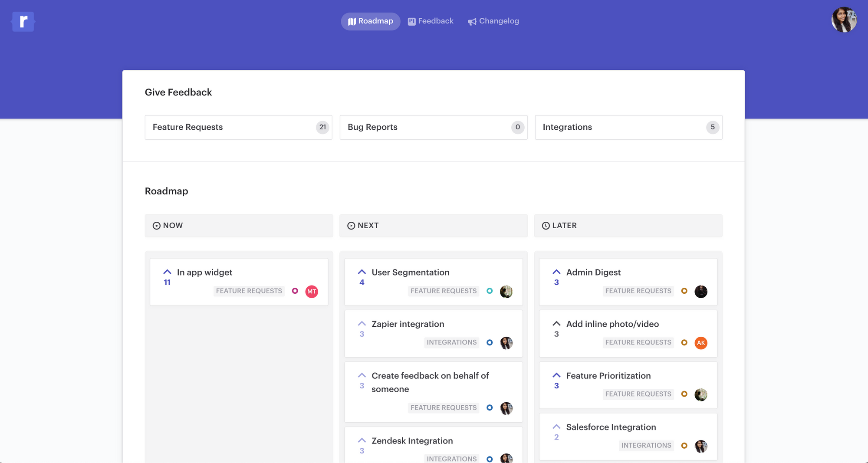Open the Add inline photo/video post

(612, 324)
